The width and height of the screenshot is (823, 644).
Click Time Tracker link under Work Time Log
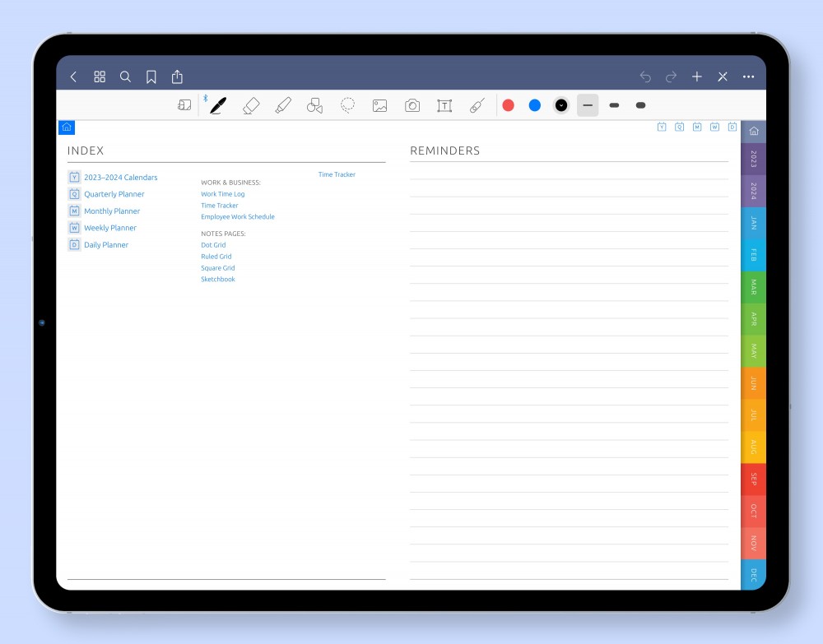point(220,206)
